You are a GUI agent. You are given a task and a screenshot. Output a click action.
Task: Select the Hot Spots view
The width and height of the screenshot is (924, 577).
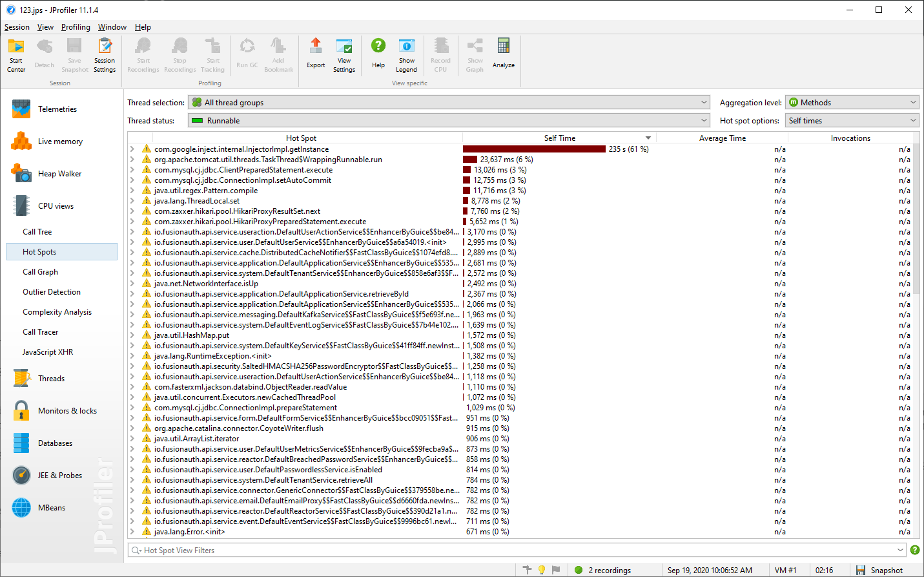(62, 252)
